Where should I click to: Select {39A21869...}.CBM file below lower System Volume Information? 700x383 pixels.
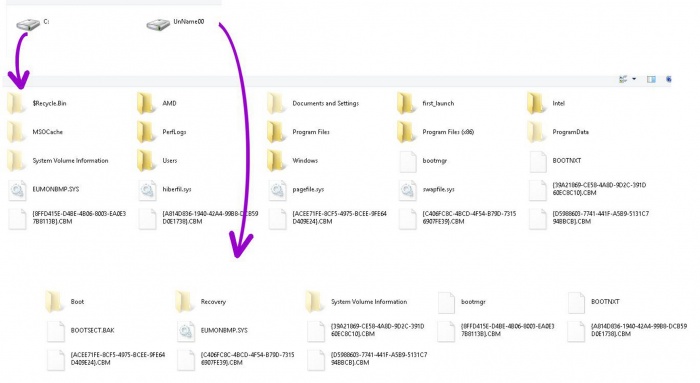coord(366,330)
